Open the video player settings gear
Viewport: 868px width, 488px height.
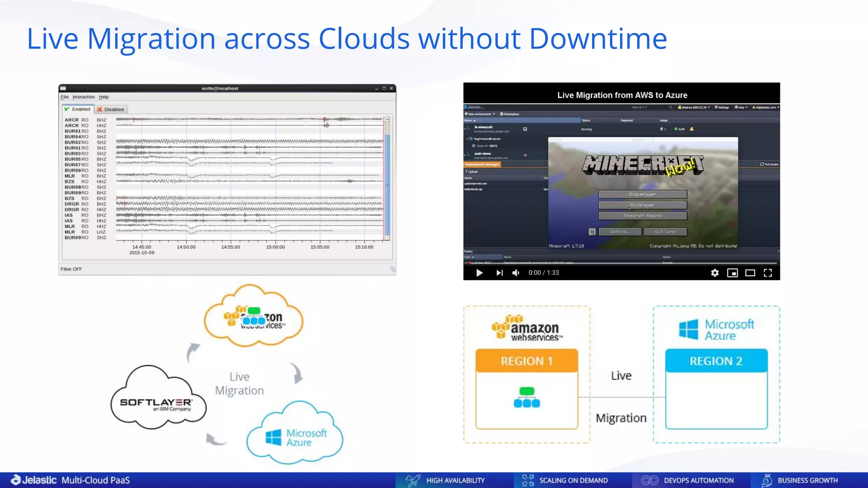pos(715,273)
